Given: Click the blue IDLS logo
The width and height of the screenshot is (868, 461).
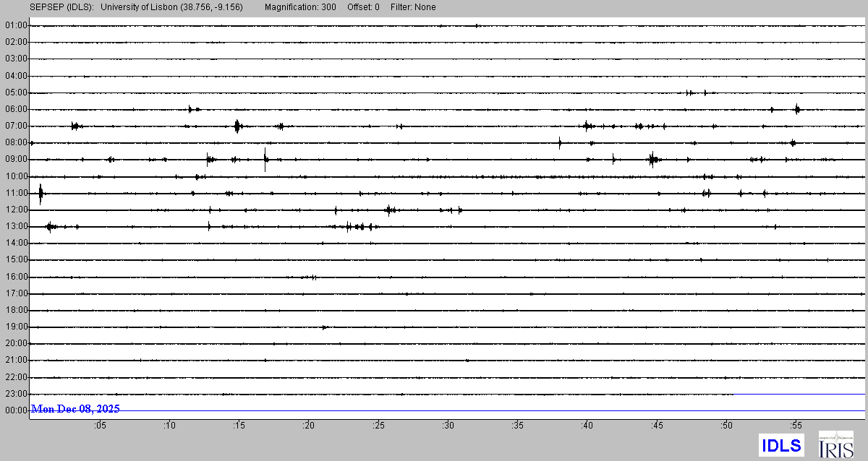Looking at the screenshot, I should 781,444.
